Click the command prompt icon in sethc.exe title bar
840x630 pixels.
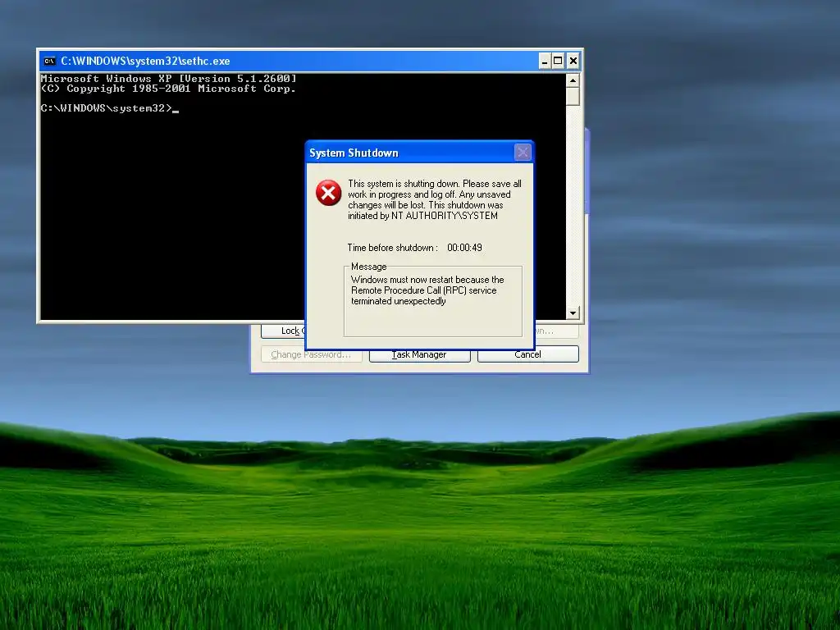click(x=49, y=61)
